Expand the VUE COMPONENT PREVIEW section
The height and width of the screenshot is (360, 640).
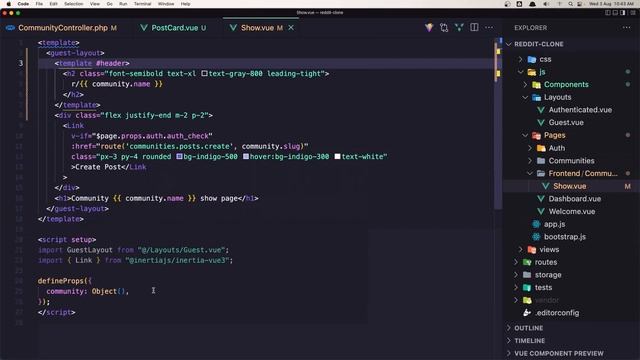coord(558,353)
